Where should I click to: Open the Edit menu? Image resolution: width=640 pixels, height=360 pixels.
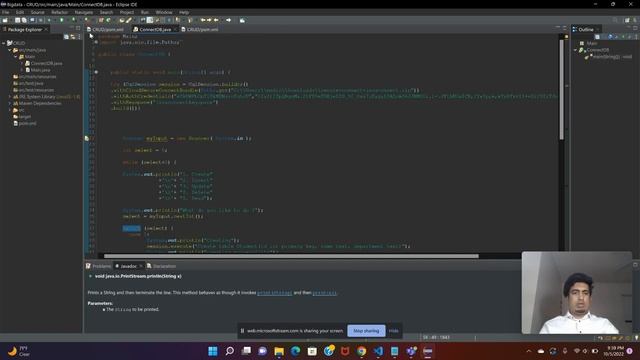click(20, 12)
